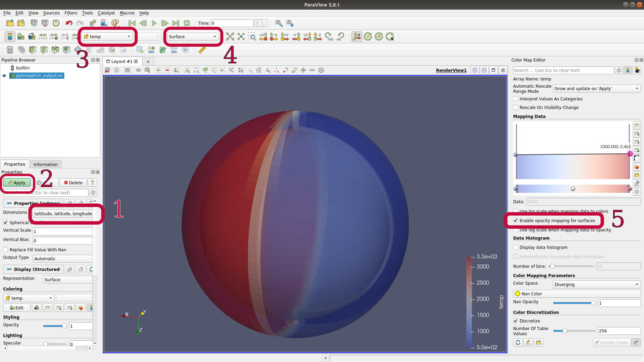Enable log scale when mapping data to opacity

tap(516, 230)
